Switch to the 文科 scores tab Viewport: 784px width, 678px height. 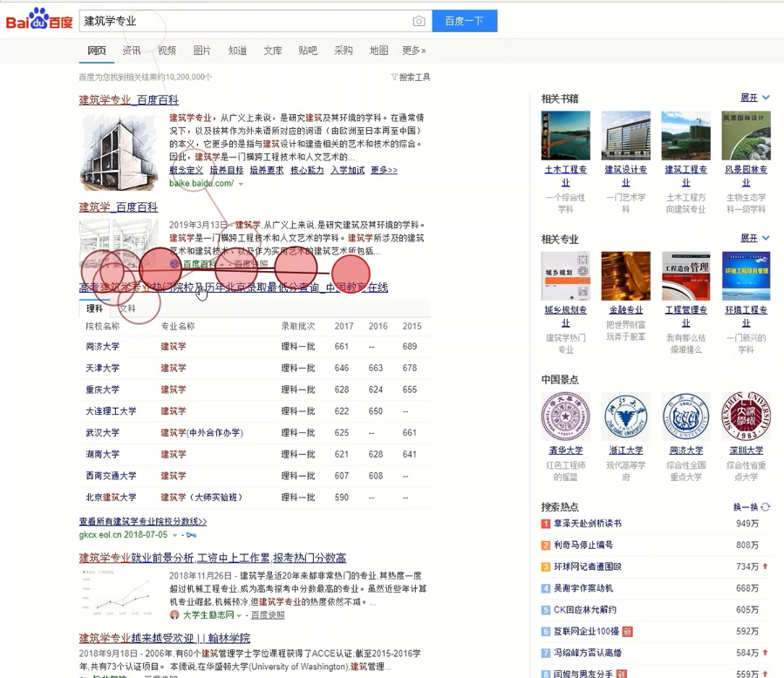tap(127, 308)
